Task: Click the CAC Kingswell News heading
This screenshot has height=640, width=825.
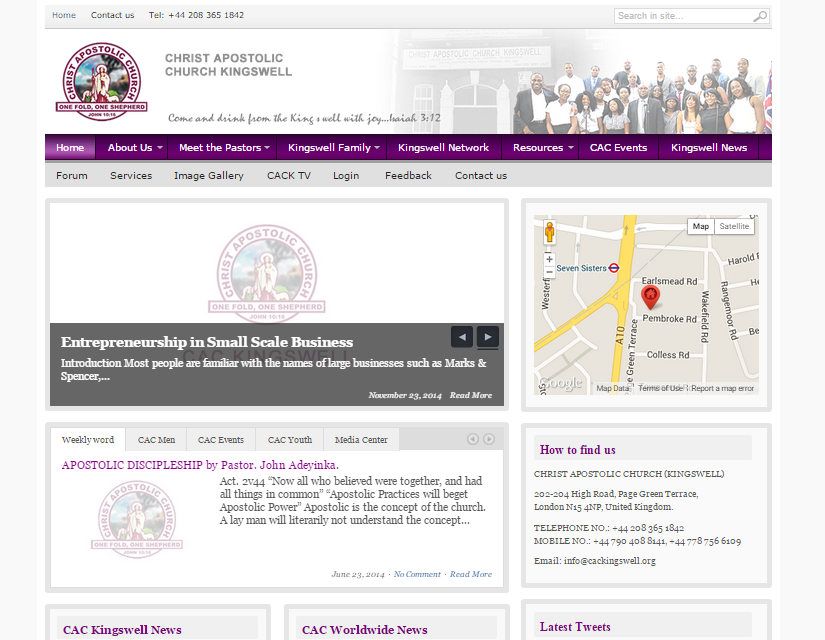Action: [122, 630]
